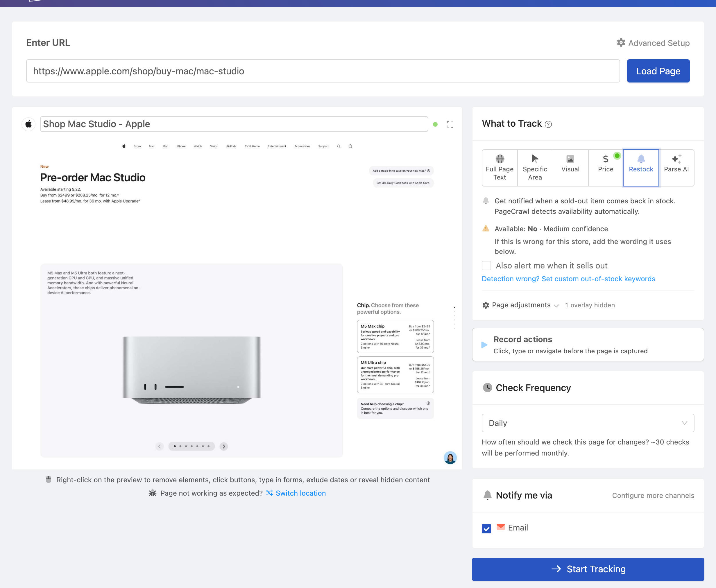Click the clock icon beside Check Frequency
Screen dimensions: 716x588
pos(487,388)
